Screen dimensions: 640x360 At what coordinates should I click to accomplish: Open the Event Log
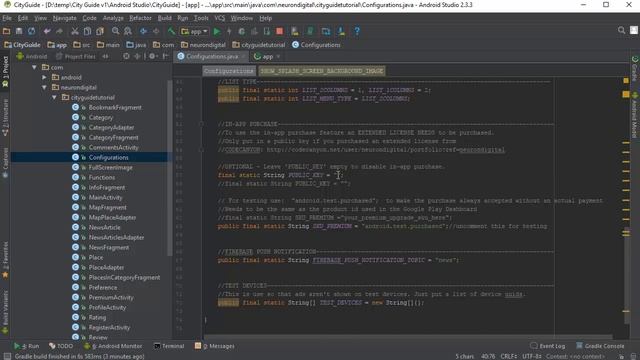[547, 346]
